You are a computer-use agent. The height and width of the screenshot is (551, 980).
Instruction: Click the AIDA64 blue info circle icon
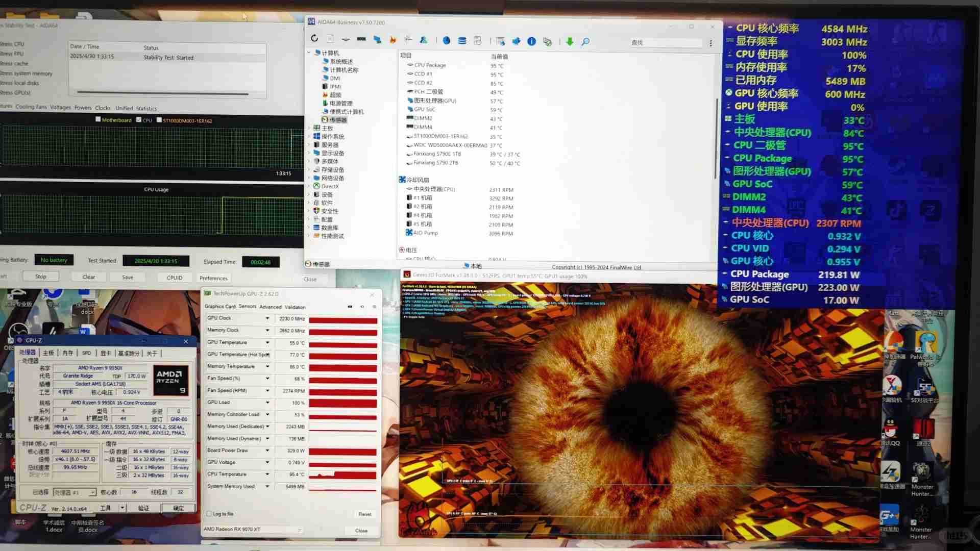(532, 41)
